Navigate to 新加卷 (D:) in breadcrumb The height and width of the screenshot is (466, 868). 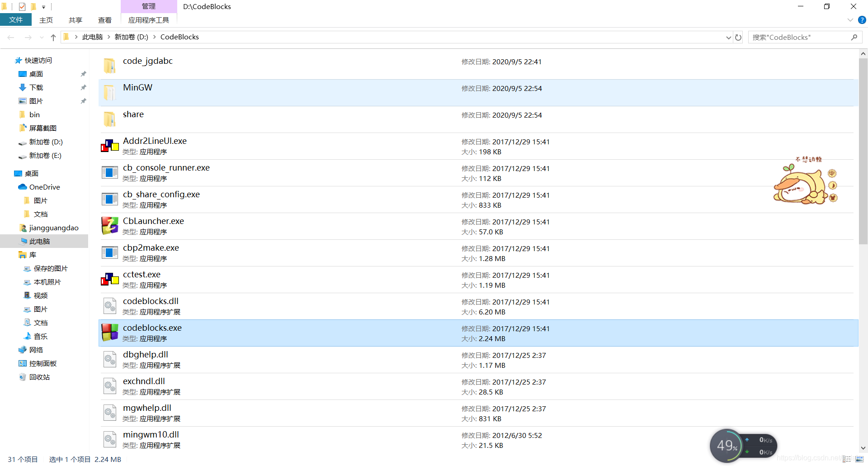[131, 37]
